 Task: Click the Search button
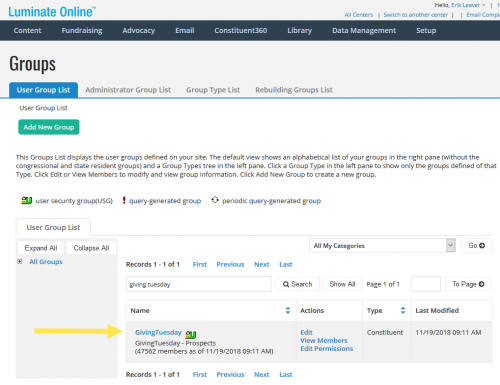coord(297,284)
